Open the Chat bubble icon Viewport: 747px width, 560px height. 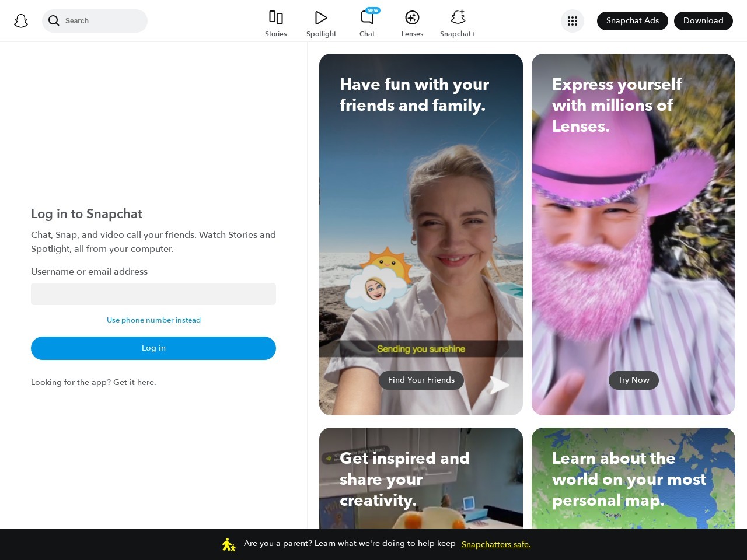(x=367, y=17)
